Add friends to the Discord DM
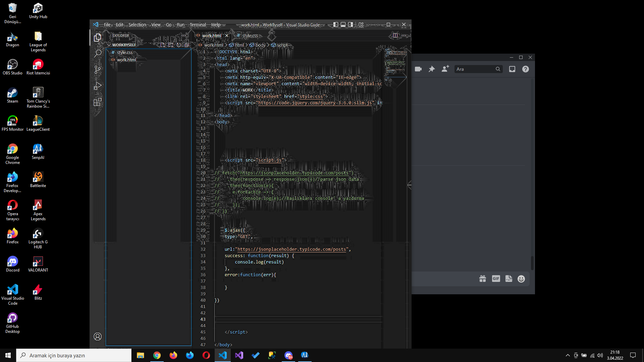 pos(445,69)
